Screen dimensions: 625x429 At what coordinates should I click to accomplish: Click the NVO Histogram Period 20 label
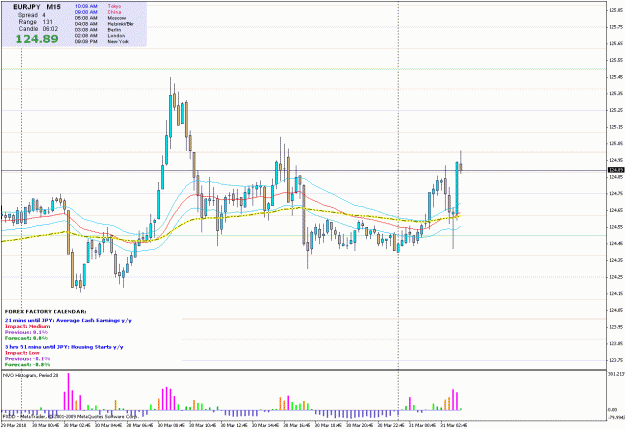(x=31, y=376)
